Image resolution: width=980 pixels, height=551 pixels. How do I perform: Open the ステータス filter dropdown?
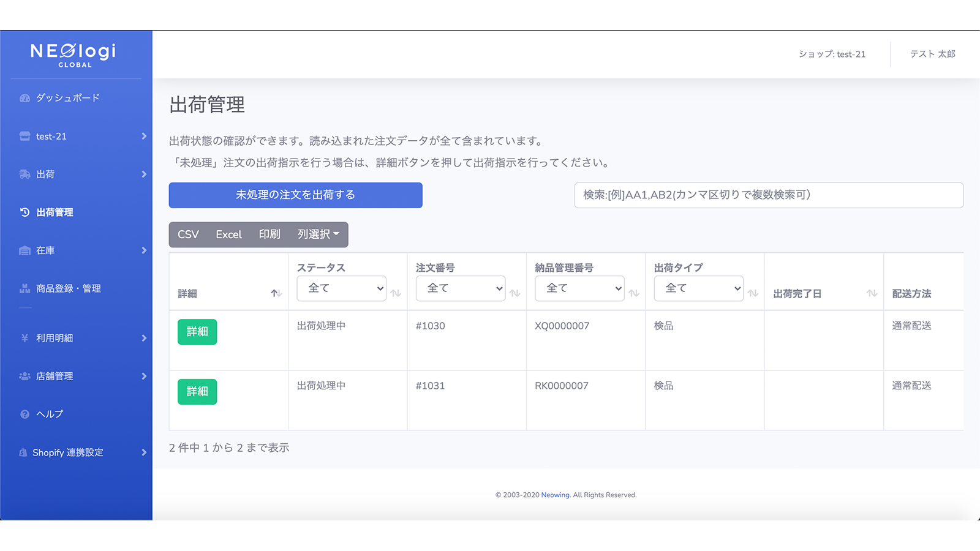click(341, 288)
